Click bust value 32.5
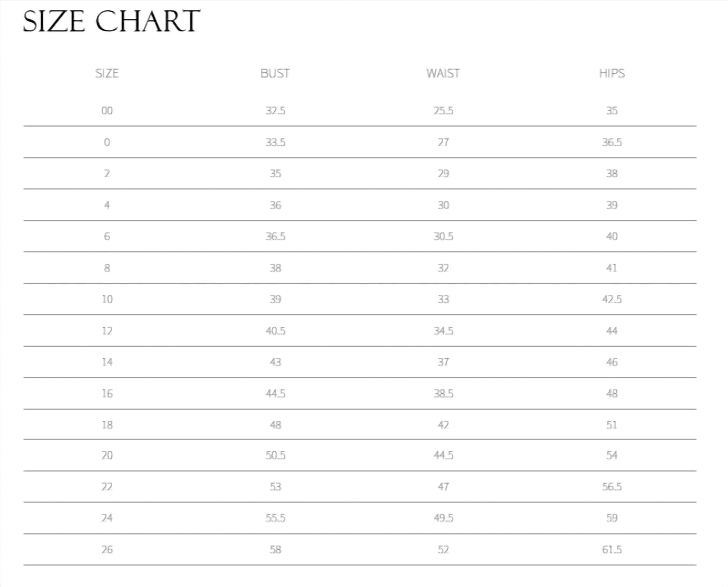The height and width of the screenshot is (587, 728). (275, 111)
